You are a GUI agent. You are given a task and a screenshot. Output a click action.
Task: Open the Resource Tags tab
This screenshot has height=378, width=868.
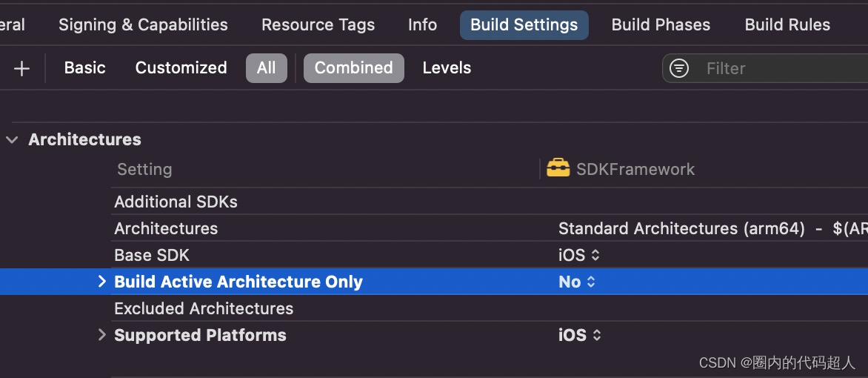coord(318,25)
